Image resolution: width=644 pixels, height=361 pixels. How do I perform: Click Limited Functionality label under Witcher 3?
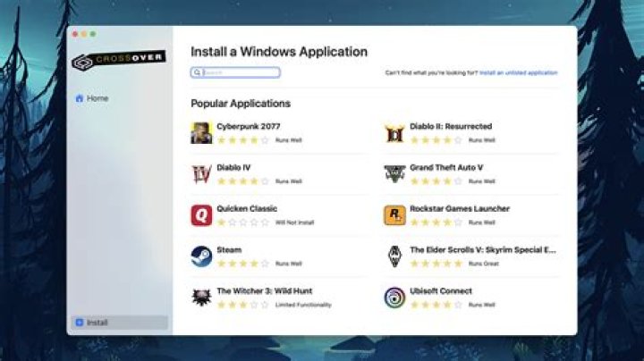(x=303, y=305)
